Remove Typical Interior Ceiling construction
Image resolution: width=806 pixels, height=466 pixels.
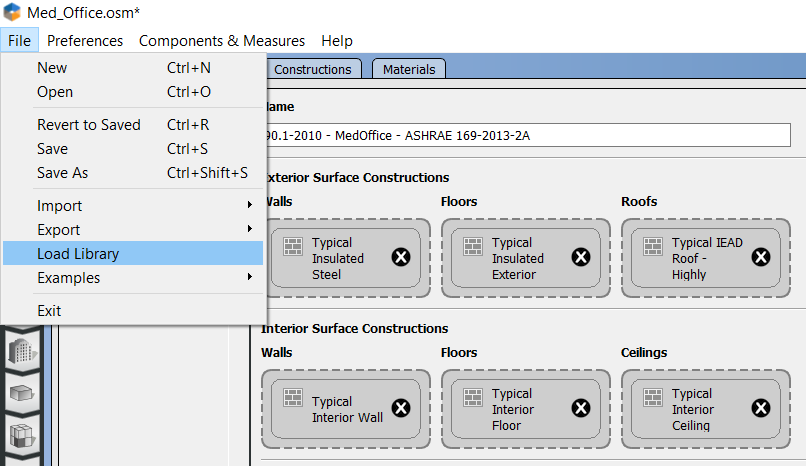[x=761, y=408]
